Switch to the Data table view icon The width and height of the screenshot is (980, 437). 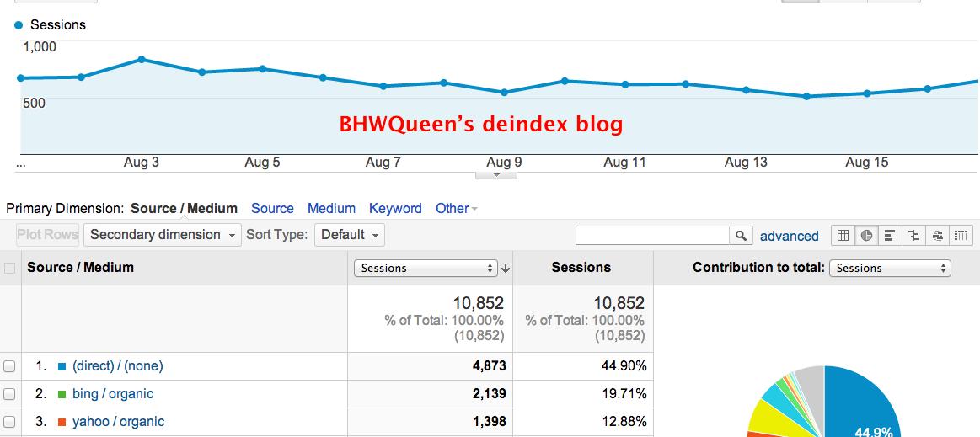[843, 236]
